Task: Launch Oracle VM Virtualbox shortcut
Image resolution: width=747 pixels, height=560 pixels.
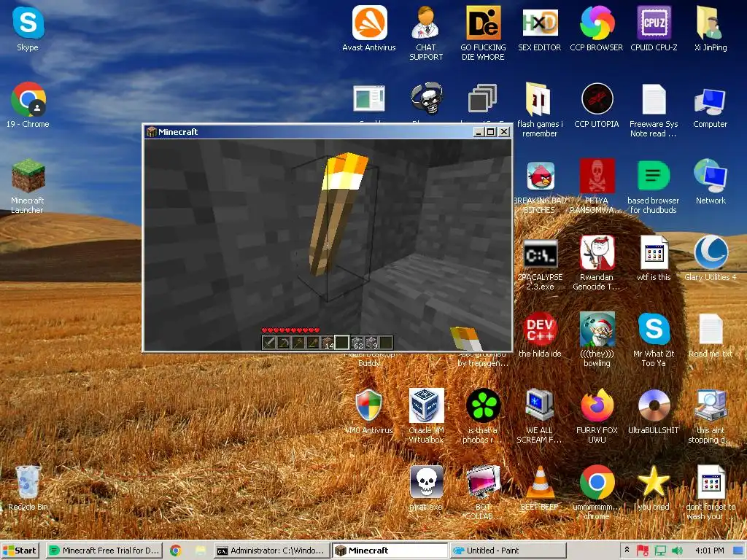Action: (426, 405)
